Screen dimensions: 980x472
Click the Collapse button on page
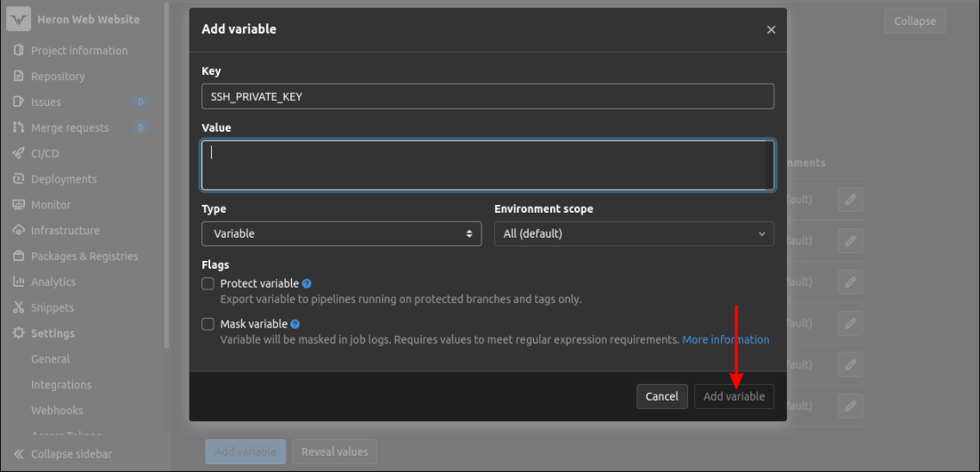point(915,21)
